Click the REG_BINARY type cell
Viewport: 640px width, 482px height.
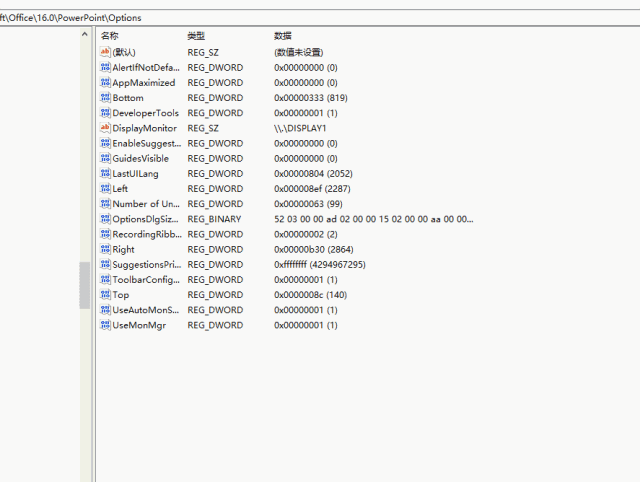tap(214, 219)
